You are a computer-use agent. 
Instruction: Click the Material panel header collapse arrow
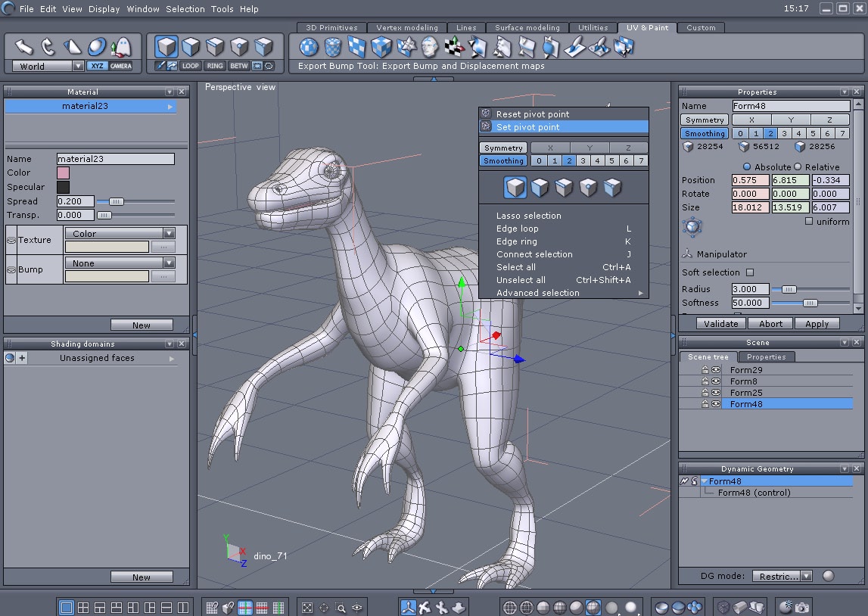[170, 92]
